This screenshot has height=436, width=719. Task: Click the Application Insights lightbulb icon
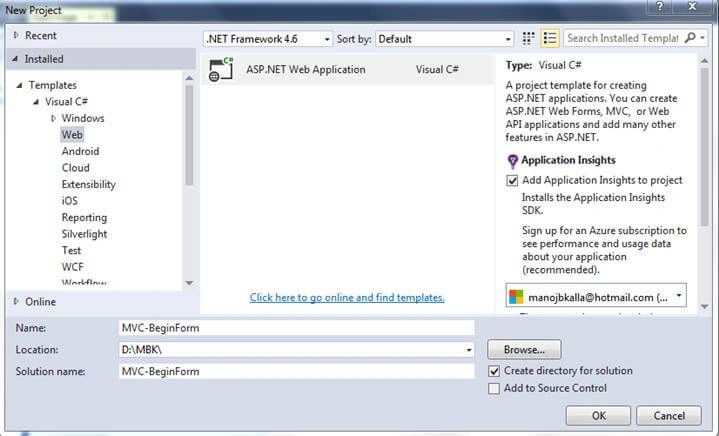click(x=513, y=161)
